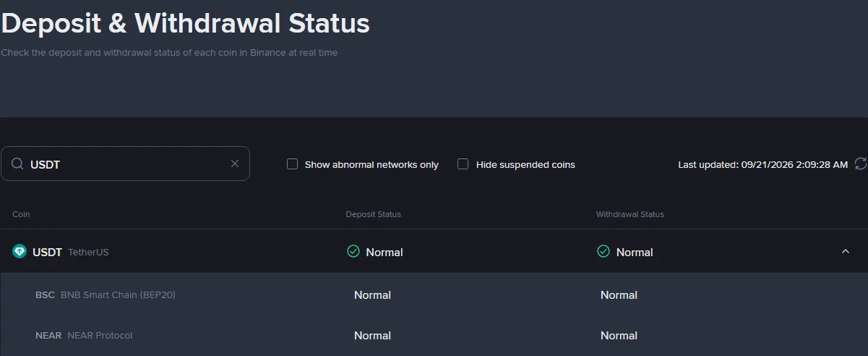The image size is (868, 356).
Task: Select the USDT TetherUS row name
Action: (71, 252)
